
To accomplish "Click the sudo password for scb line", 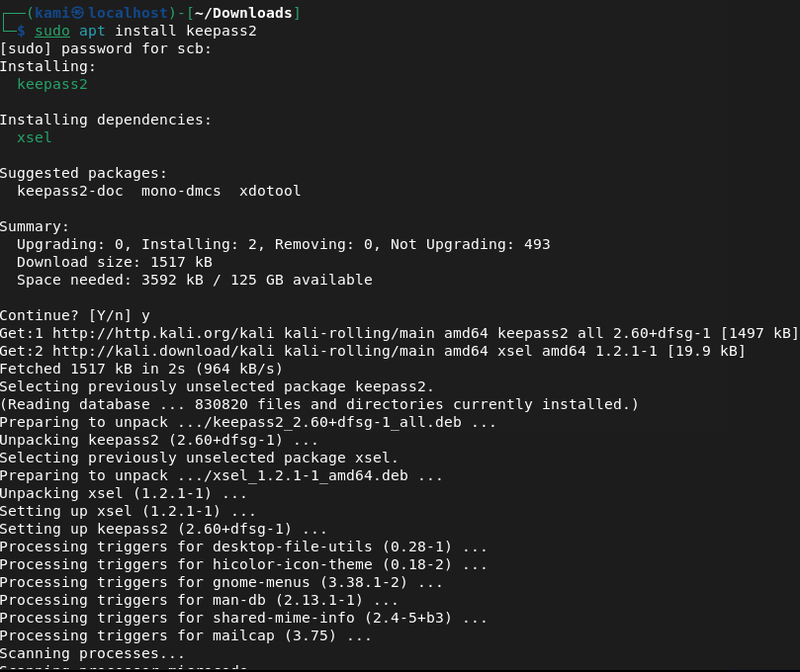I will point(106,48).
